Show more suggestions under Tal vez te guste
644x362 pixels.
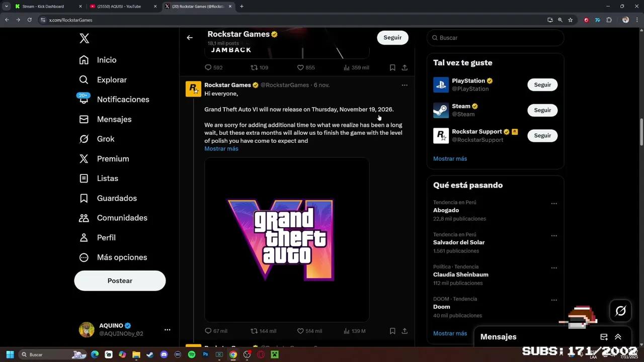pyautogui.click(x=450, y=159)
